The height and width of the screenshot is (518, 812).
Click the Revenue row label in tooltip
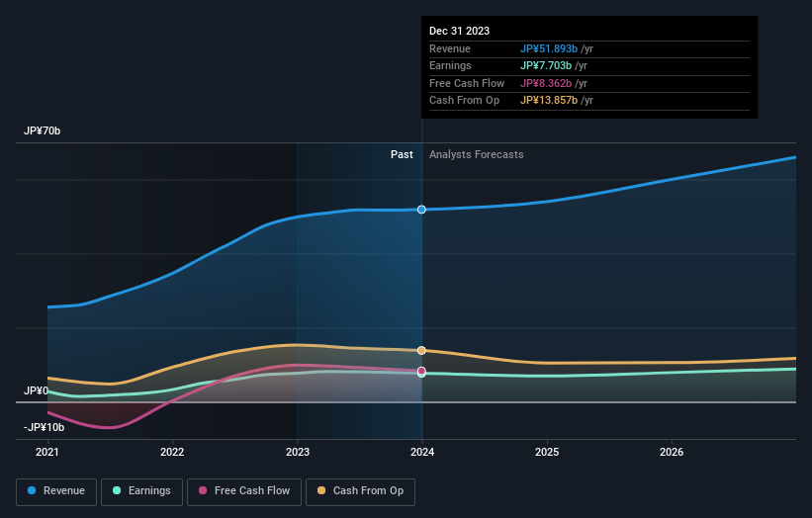(x=449, y=48)
